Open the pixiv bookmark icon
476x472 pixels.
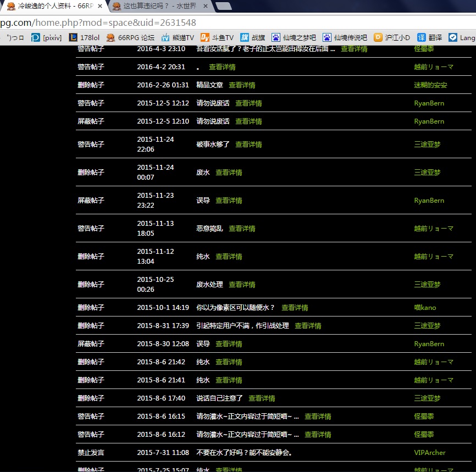pyautogui.click(x=36, y=37)
